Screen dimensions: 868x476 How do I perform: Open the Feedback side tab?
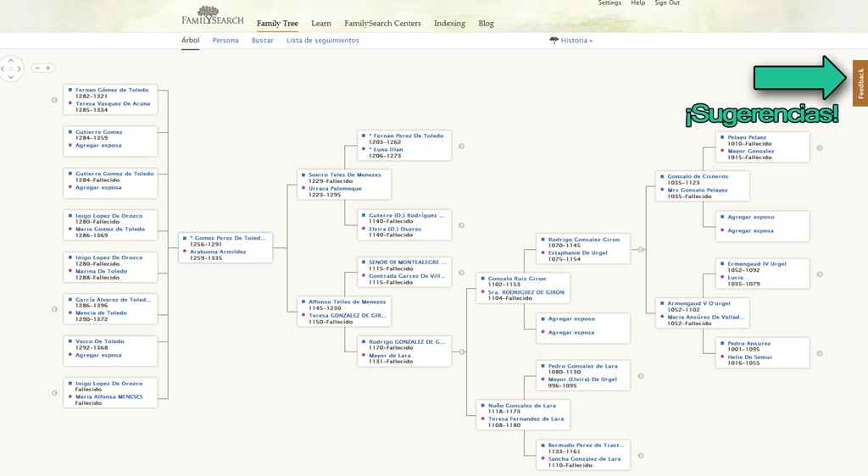point(860,83)
